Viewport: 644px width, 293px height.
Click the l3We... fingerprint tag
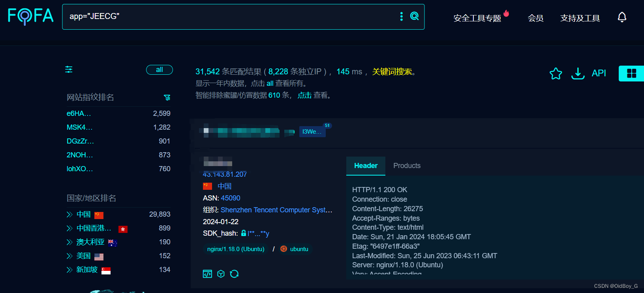click(x=312, y=132)
